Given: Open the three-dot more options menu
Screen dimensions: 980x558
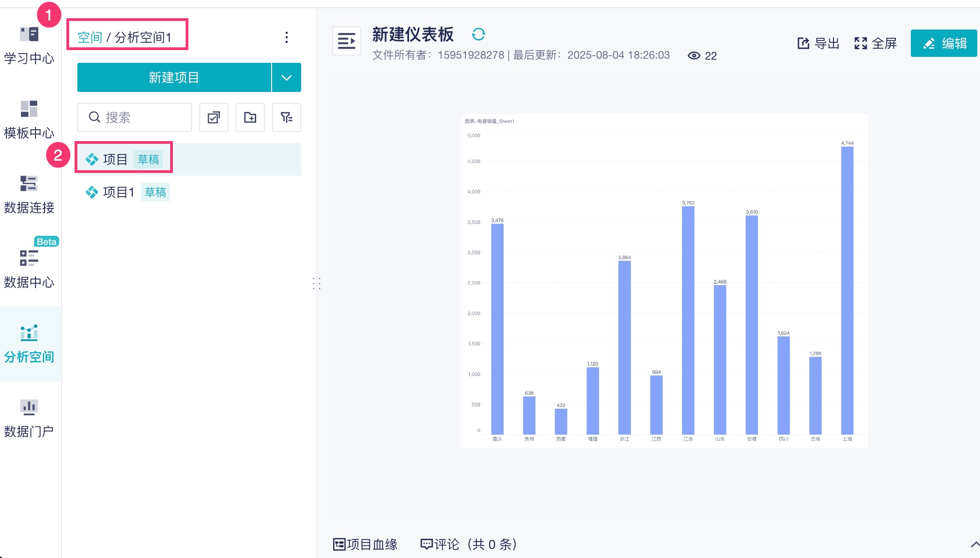Looking at the screenshot, I should (286, 37).
